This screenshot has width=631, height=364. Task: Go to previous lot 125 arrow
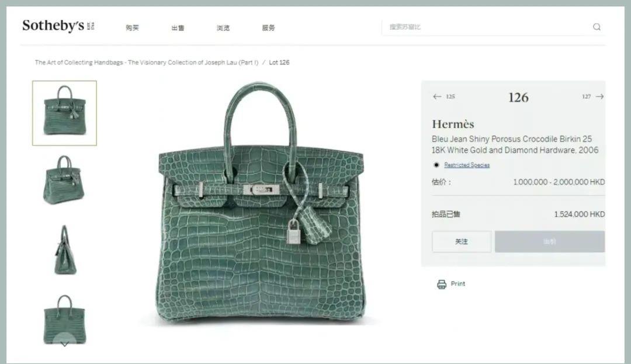click(437, 96)
